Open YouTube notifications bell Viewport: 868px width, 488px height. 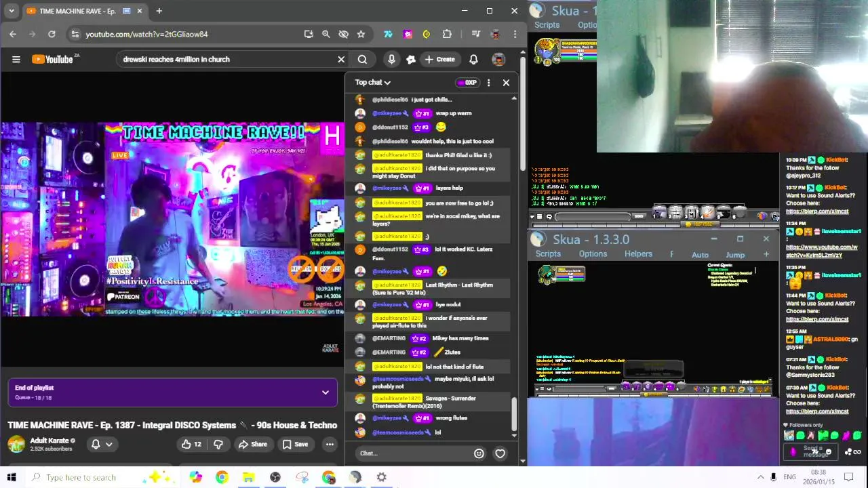[474, 60]
